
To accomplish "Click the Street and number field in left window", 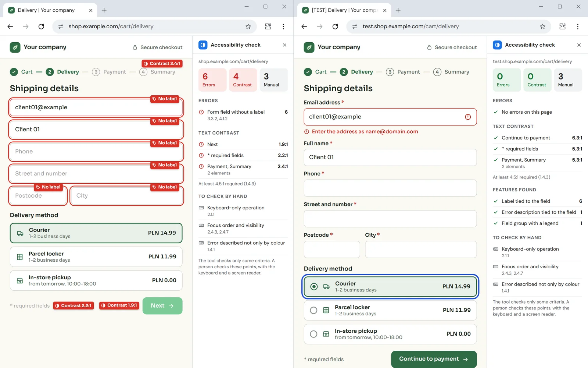I will 96,174.
